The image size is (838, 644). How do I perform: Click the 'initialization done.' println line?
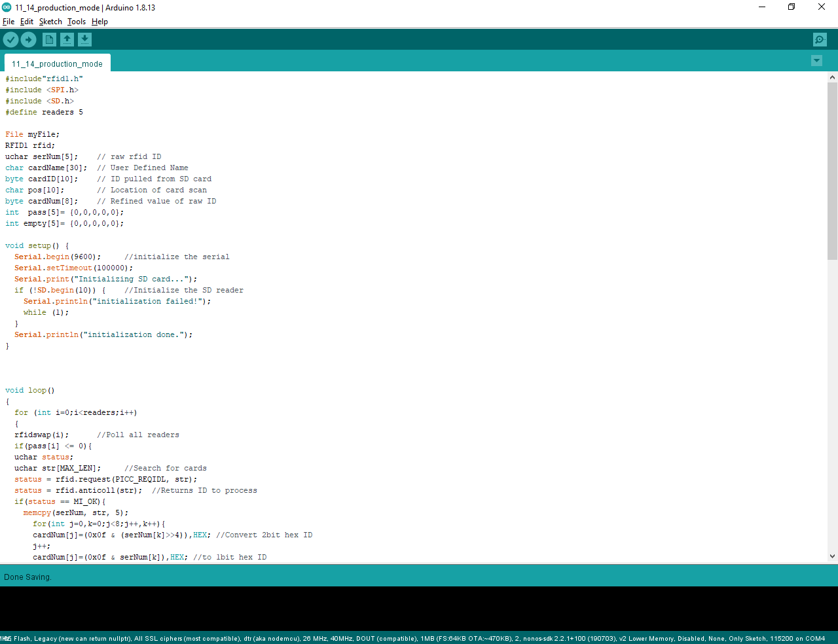103,334
